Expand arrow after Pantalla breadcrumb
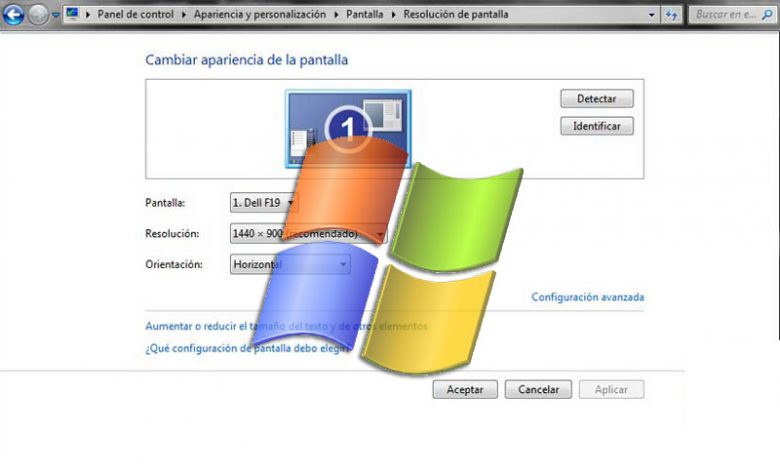 [393, 14]
